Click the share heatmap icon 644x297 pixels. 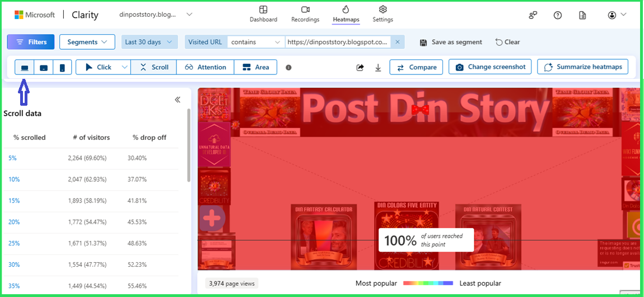click(x=360, y=67)
